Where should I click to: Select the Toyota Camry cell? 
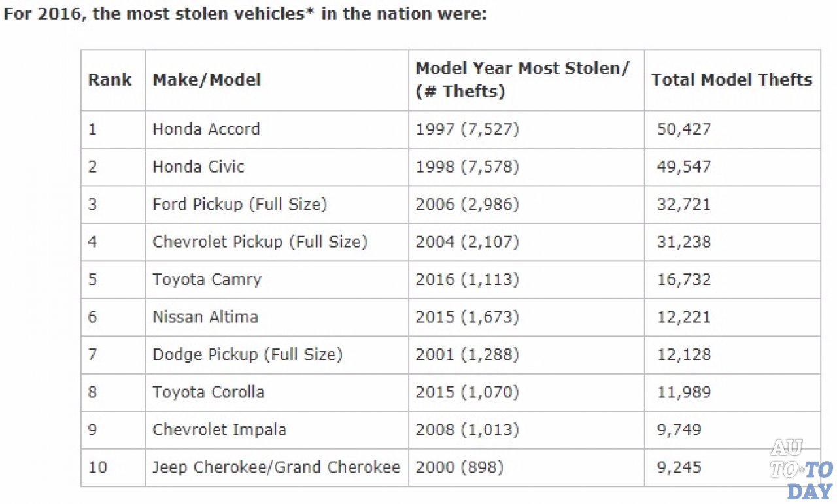click(x=207, y=279)
